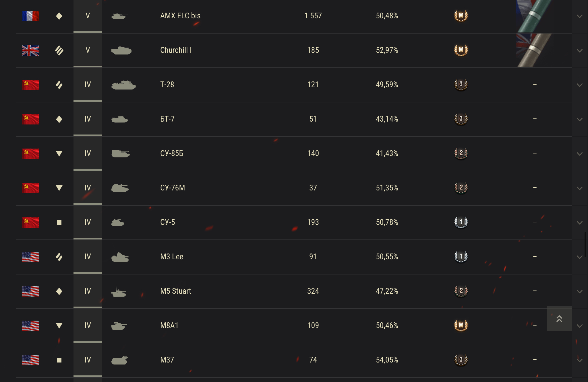Click the French flag beside AMX ELC bis
588x382 pixels.
[30, 16]
